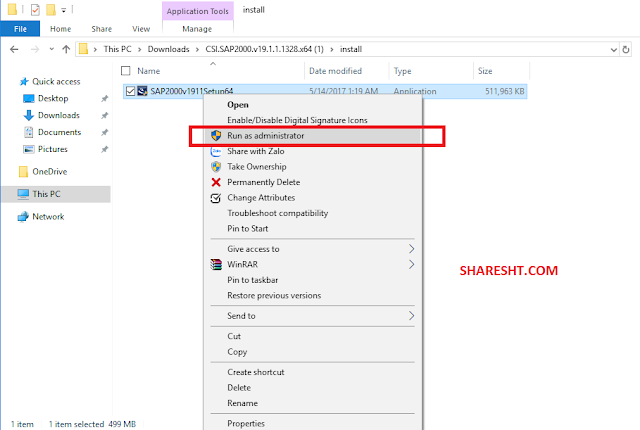Open recent locations dropdown arrow
Screen dimensions: 640x430
point(51,49)
